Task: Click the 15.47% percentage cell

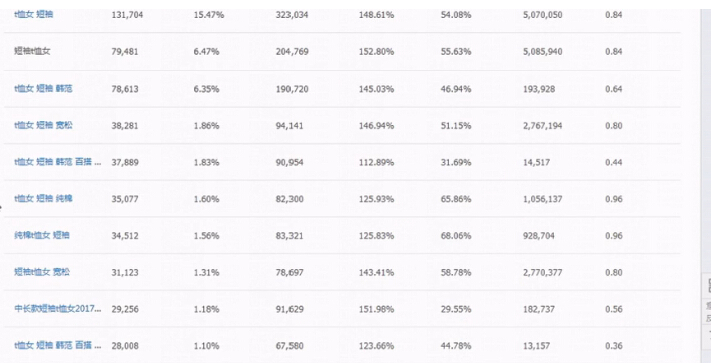Action: (x=209, y=15)
